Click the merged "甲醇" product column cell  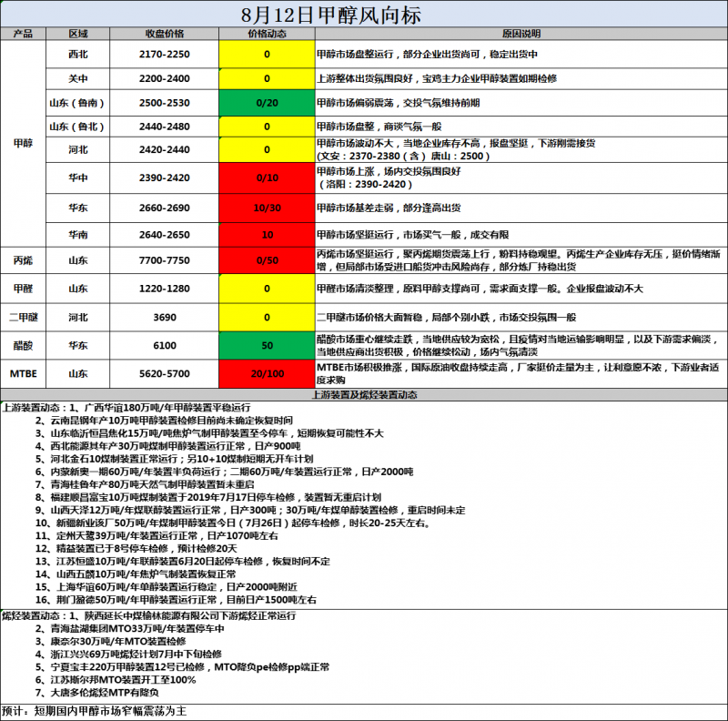click(x=24, y=144)
